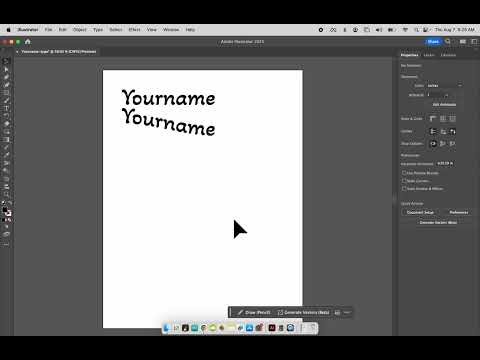
Task: Toggle Lock Guides icon in Guides row
Action: [443, 131]
